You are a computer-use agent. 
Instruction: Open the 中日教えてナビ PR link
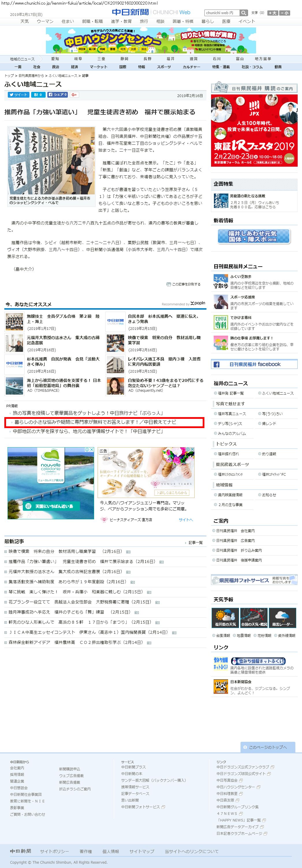(x=95, y=422)
